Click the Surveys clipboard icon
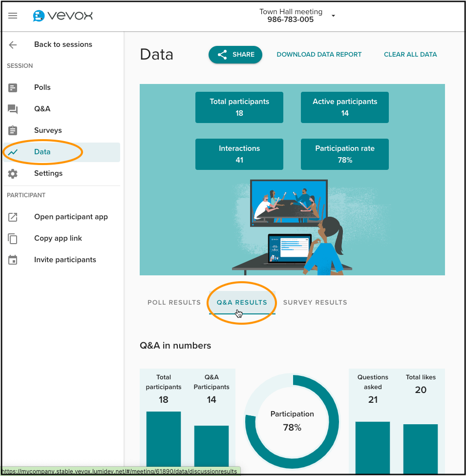 pyautogui.click(x=12, y=130)
